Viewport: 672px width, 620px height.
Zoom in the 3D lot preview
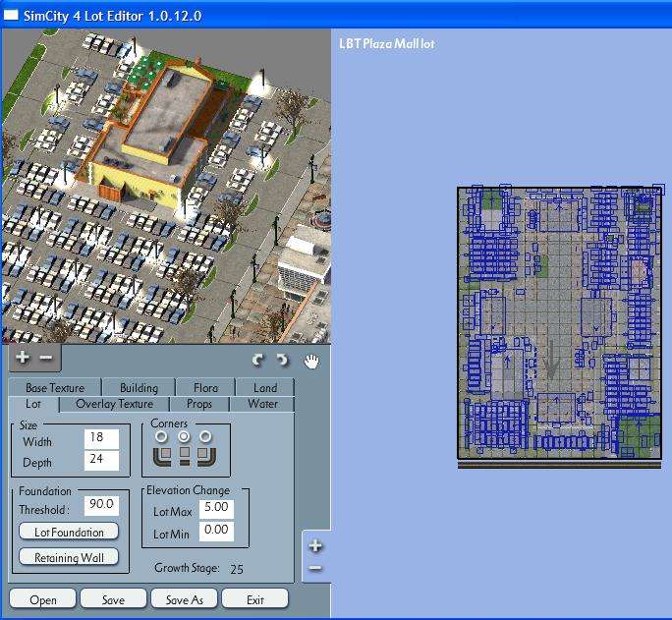coord(23,357)
